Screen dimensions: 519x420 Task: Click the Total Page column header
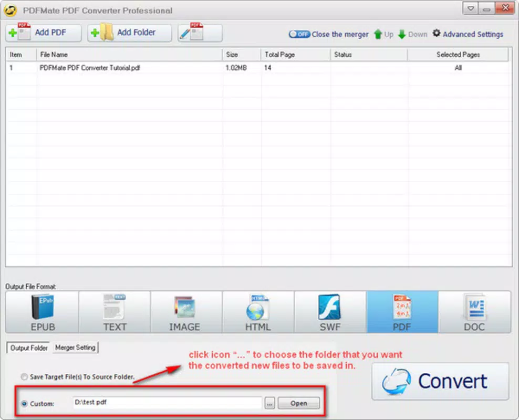coord(296,55)
